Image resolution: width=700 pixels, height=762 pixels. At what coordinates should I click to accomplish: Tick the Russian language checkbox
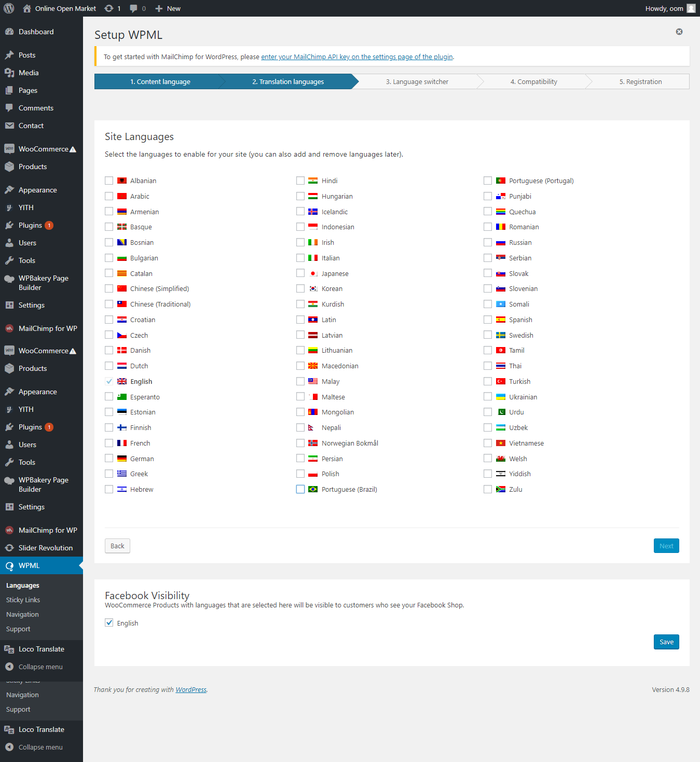click(x=488, y=242)
